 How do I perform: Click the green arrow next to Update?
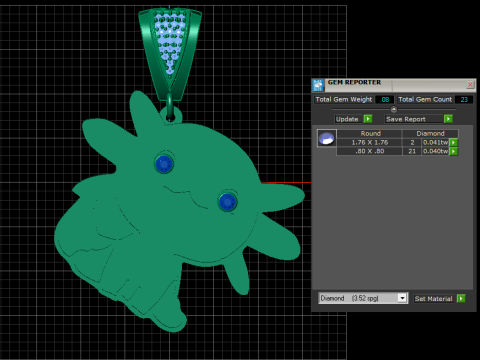click(x=368, y=119)
